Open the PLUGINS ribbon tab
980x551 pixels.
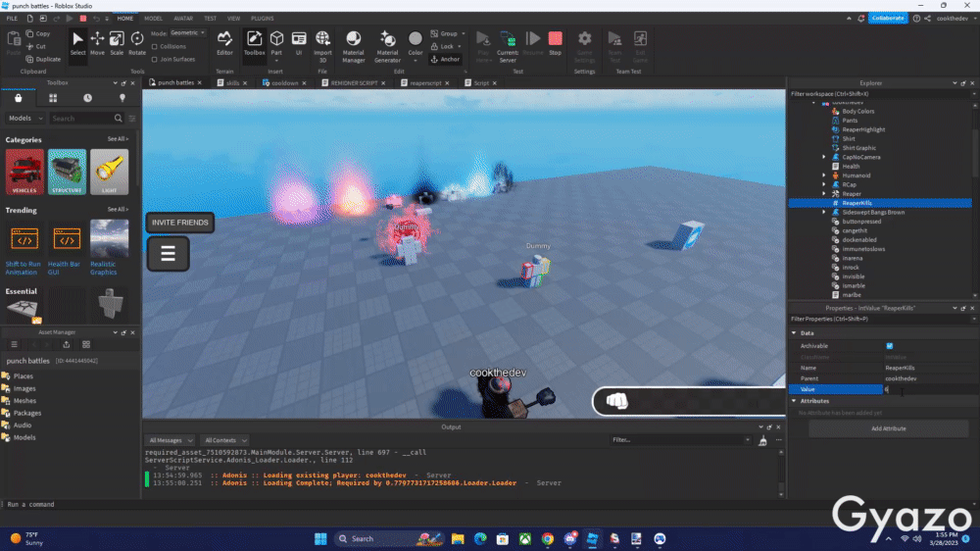point(262,19)
